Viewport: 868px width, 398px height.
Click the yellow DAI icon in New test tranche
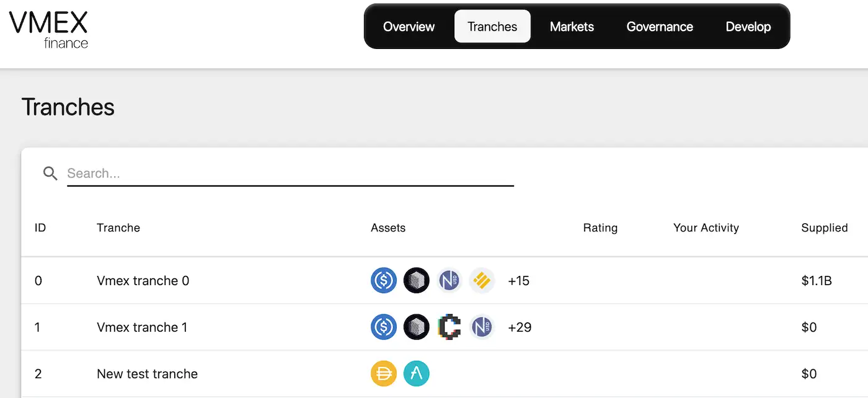[x=384, y=374]
